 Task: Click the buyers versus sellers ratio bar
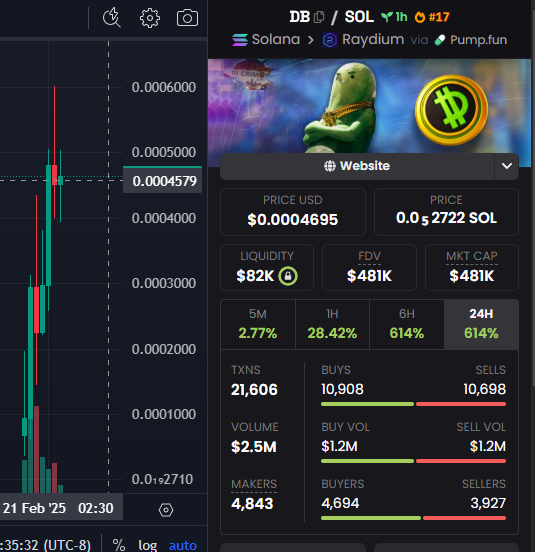tap(414, 518)
